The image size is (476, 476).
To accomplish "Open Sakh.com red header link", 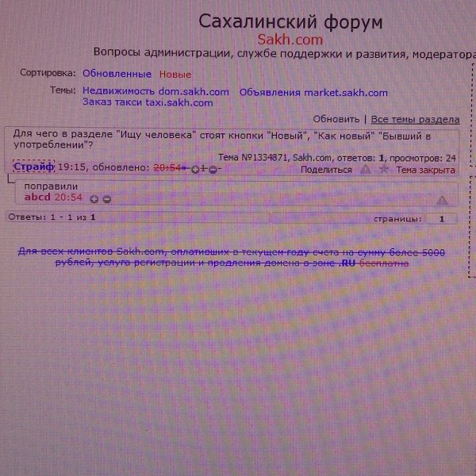I will (x=290, y=40).
